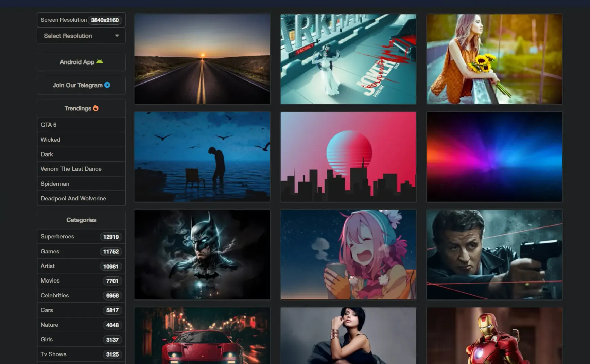590x364 pixels.
Task: Open the Join Our Telegram link
Action: click(x=81, y=85)
